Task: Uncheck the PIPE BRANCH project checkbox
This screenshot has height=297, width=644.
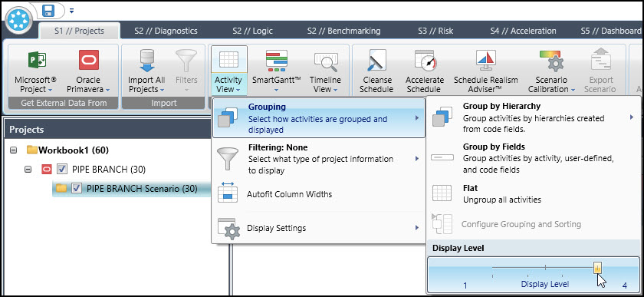Action: (62, 169)
